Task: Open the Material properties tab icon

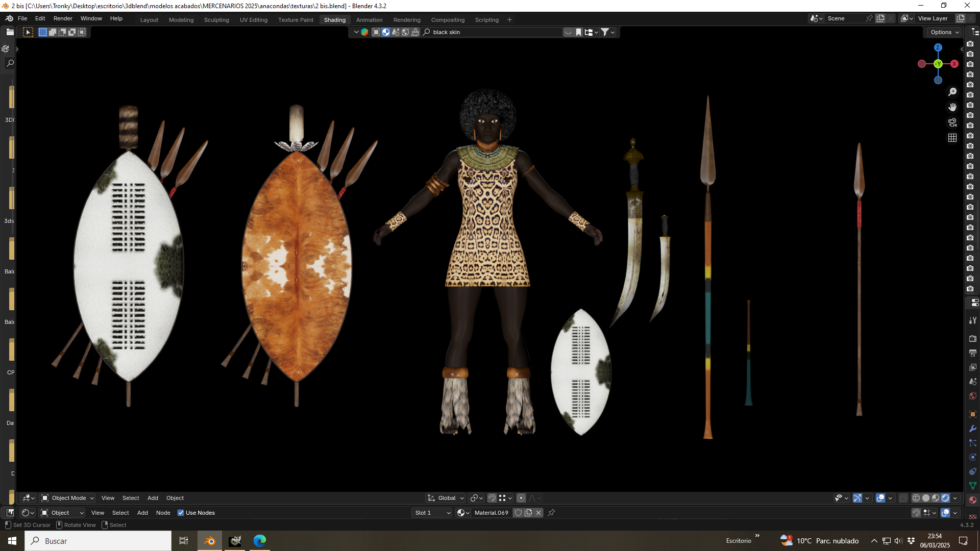Action: tap(973, 500)
